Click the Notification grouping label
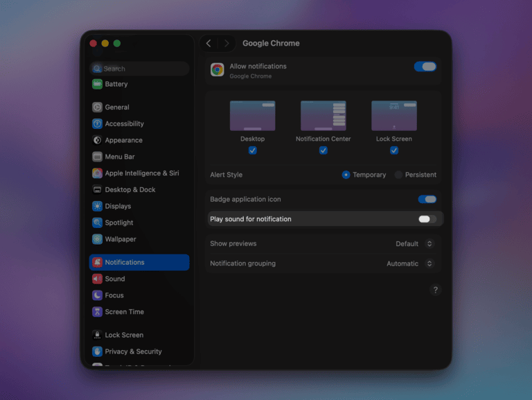Screen dimensions: 532x400 tap(242, 263)
